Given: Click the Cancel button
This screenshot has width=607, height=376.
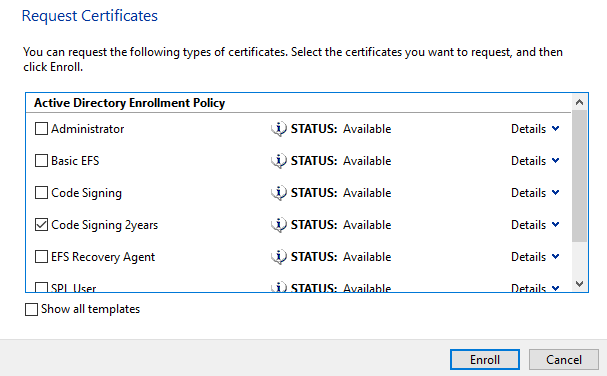Looking at the screenshot, I should pyautogui.click(x=564, y=360).
